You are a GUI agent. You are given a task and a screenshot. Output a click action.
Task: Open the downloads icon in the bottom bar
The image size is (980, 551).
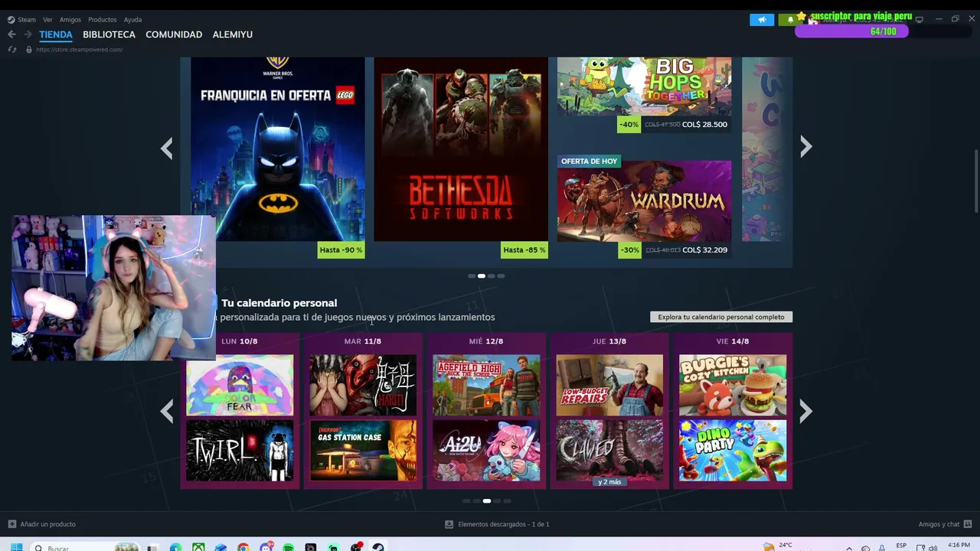449,524
